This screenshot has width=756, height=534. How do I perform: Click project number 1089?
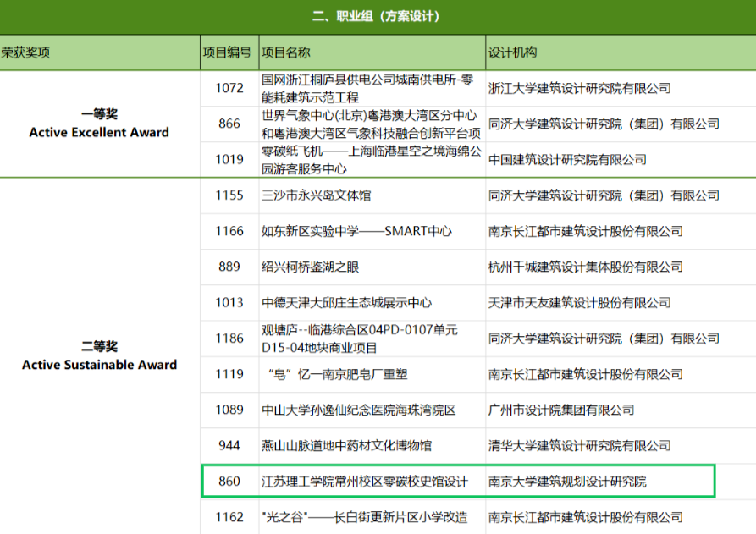click(x=229, y=410)
